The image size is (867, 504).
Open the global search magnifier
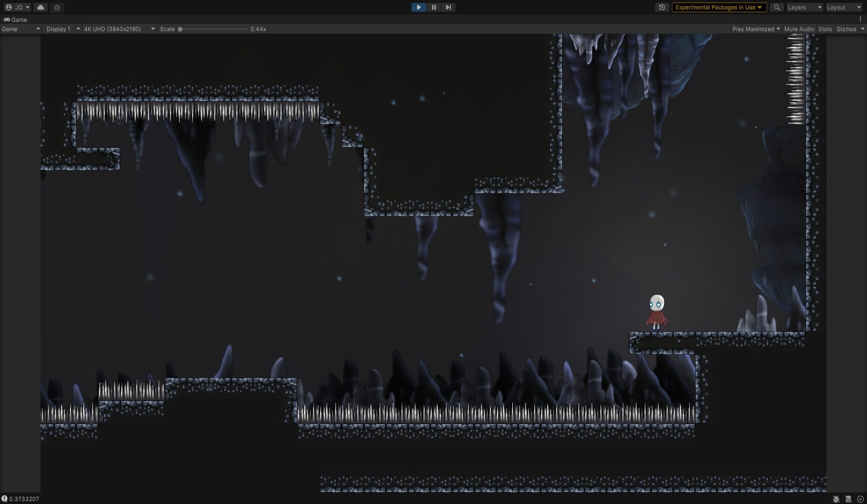(776, 7)
